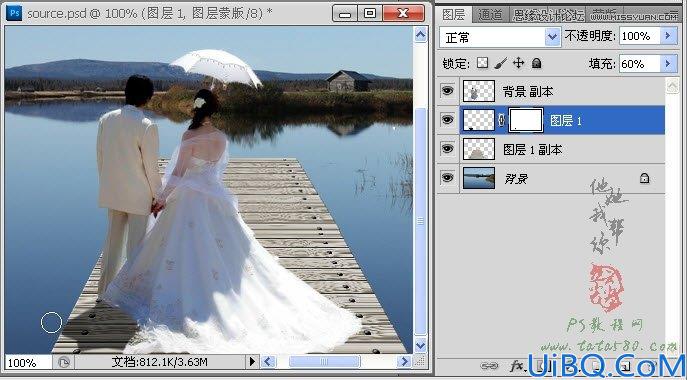Screen dimensions: 687x380
Task: Toggle lock position move icon
Action: click(x=518, y=63)
